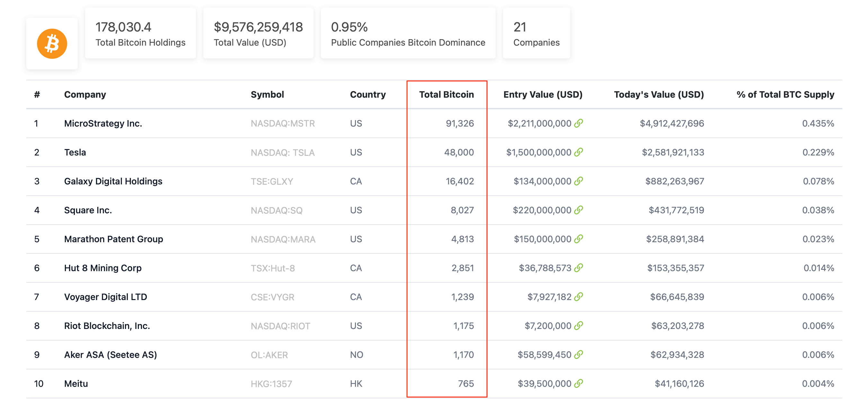Click the Tesla company name
Viewport: 868px width, 399px height.
75,152
